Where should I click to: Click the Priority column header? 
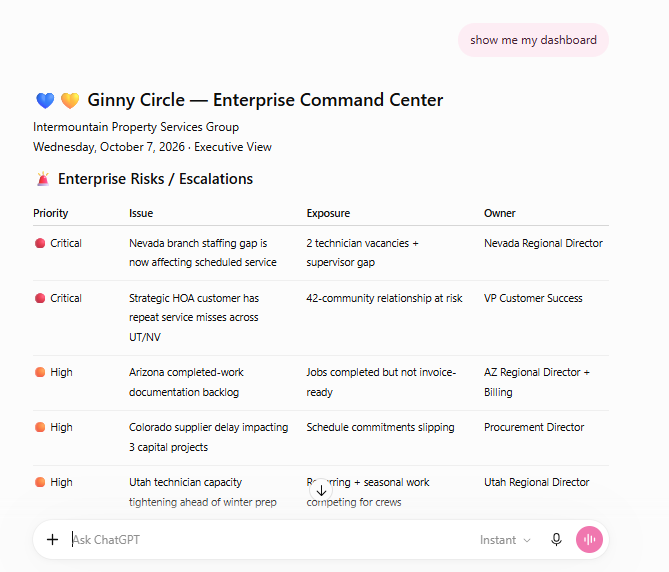[x=51, y=213]
